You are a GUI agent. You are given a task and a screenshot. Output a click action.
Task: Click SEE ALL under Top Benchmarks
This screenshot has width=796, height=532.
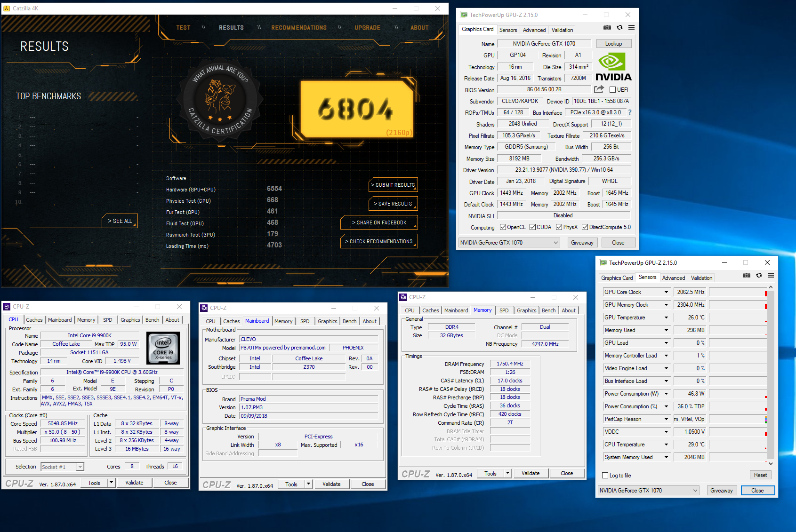pos(120,221)
